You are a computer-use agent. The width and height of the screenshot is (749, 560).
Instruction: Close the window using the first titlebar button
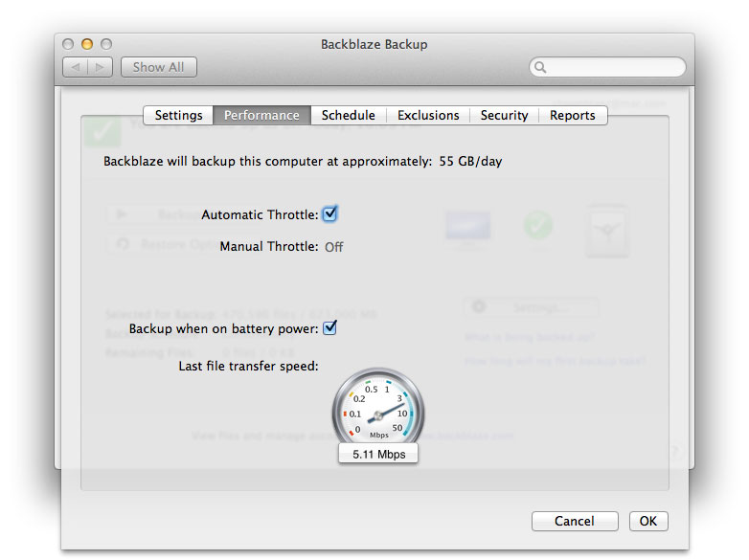[x=68, y=44]
